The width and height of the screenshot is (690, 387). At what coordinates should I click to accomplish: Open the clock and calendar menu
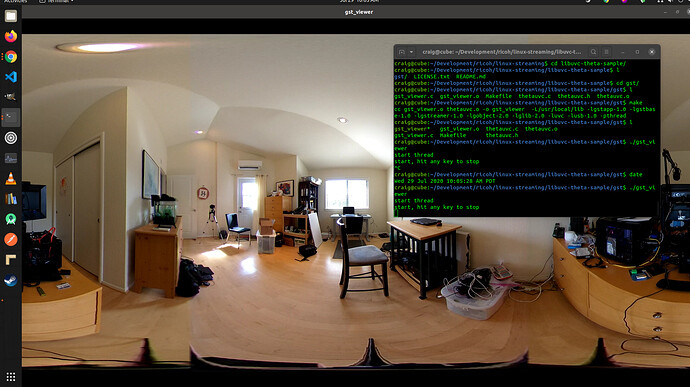coord(359,1)
